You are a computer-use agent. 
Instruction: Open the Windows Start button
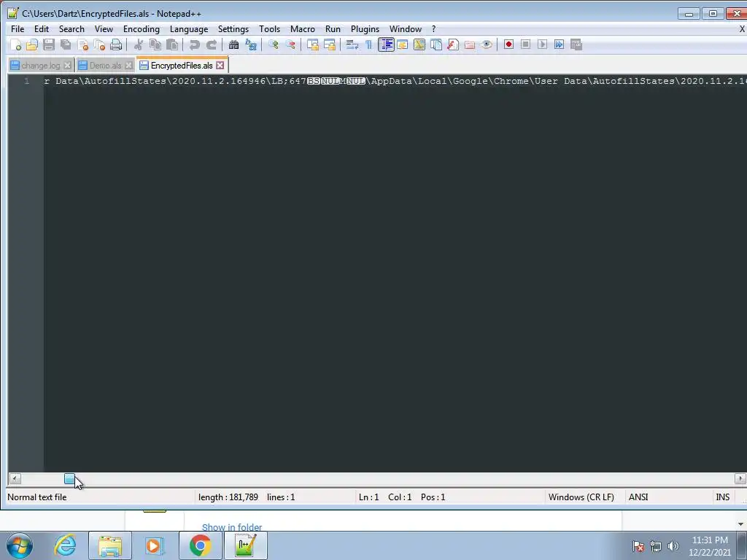(x=20, y=545)
